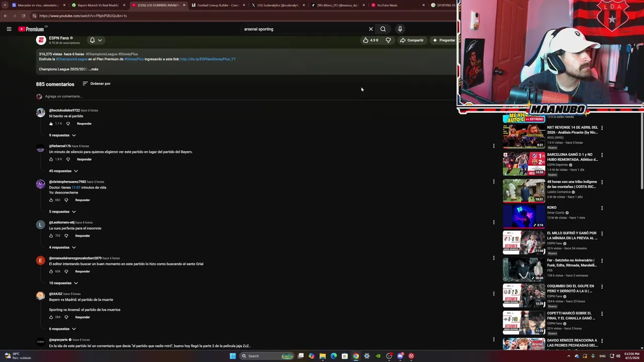
Task: Dislike the 'Un minuto de silencio' comment
Action: point(68,159)
